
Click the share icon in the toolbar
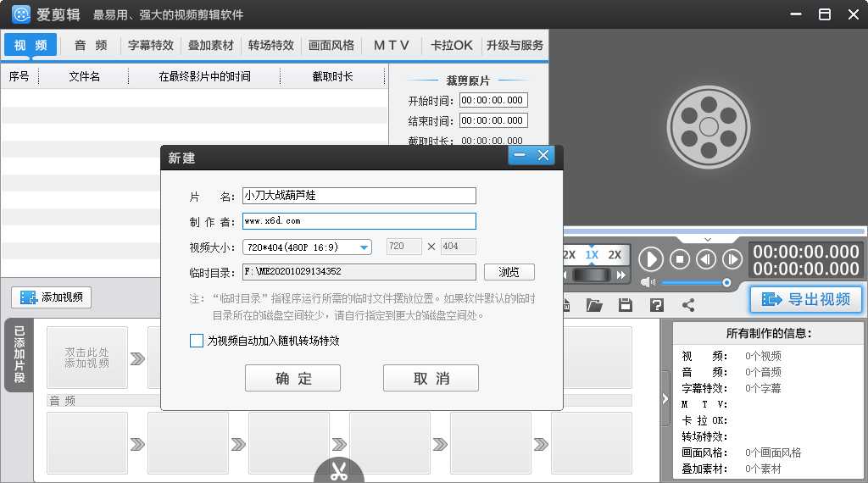point(687,305)
